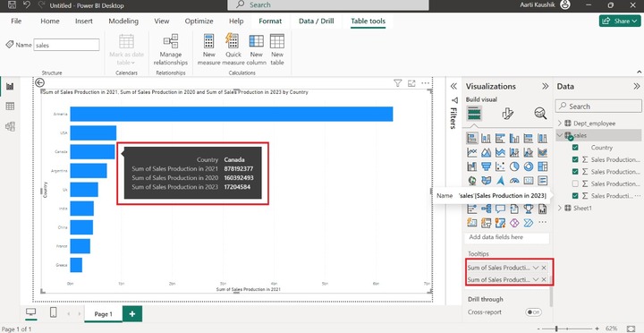Open the Format visual brush tab
Screen dimensions: 644x333
[508, 114]
